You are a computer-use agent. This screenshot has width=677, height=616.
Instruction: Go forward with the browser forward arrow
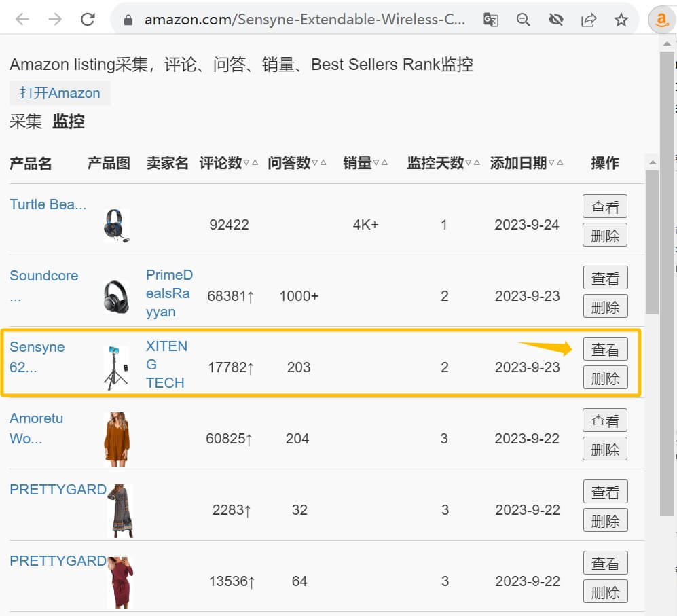click(x=55, y=20)
